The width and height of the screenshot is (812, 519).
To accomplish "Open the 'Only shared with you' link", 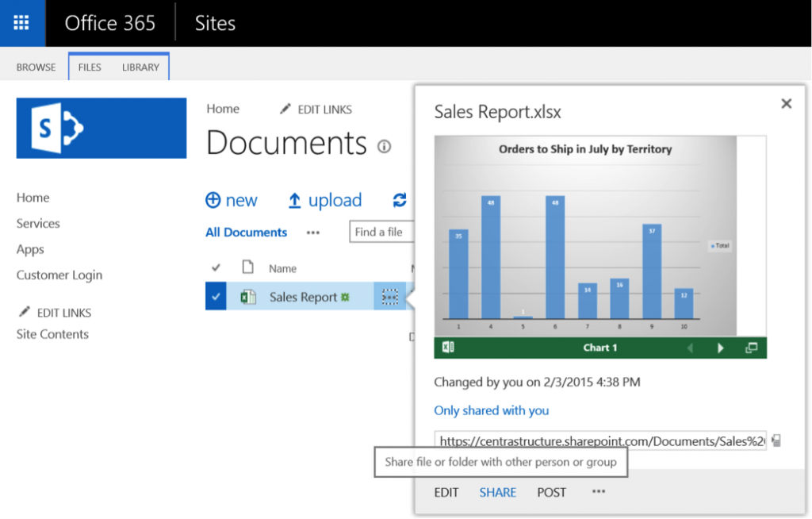I will [x=491, y=410].
